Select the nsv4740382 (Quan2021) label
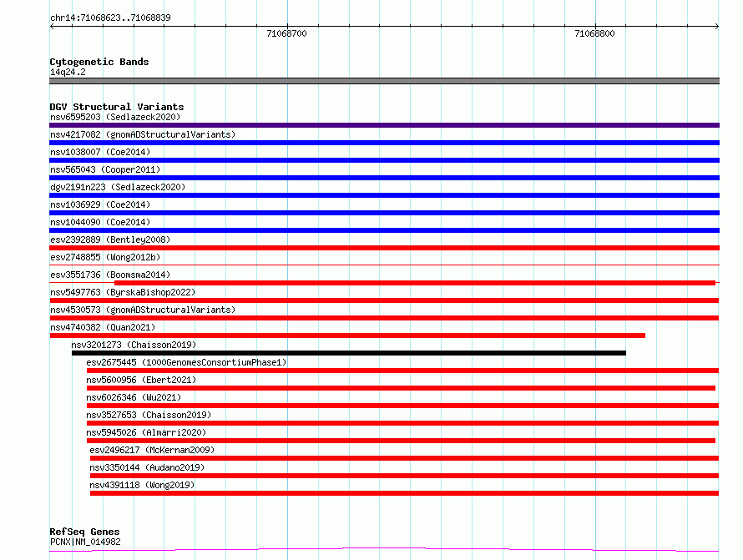 [103, 327]
